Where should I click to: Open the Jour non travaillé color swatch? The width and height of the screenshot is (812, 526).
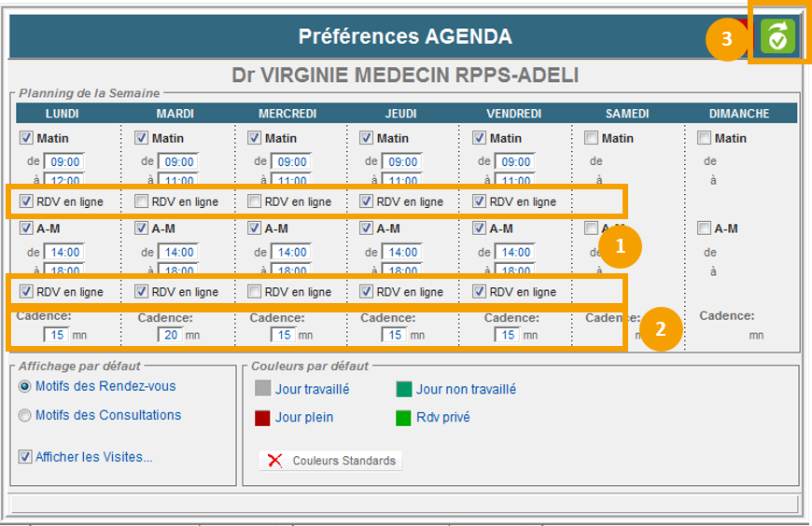[x=403, y=389]
